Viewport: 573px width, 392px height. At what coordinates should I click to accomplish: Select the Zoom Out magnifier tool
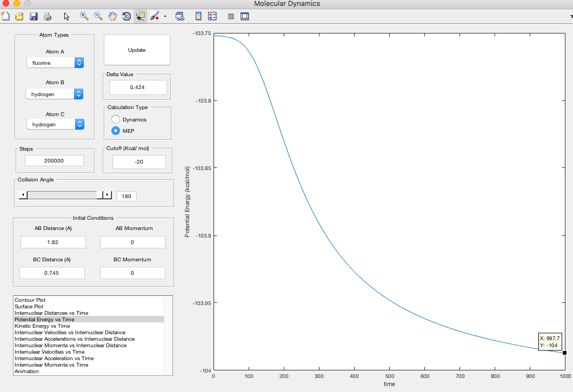click(x=98, y=16)
